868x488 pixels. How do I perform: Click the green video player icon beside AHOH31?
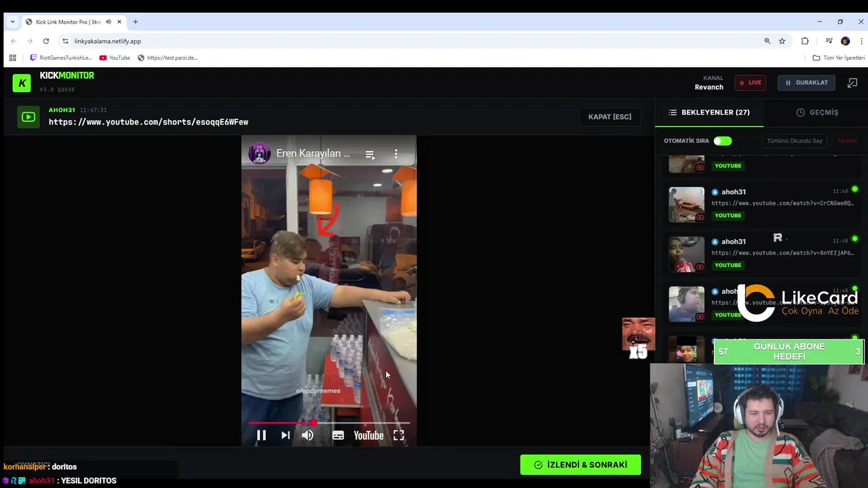tap(28, 117)
